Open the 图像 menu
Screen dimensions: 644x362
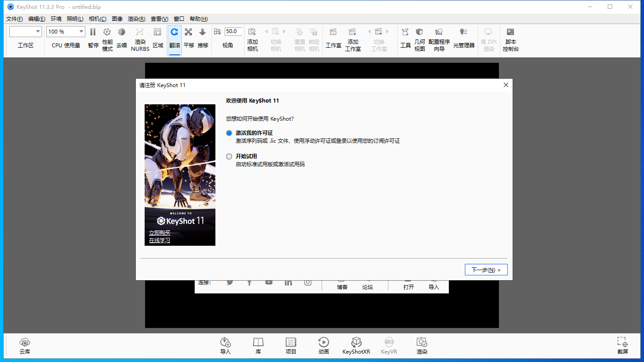(x=117, y=19)
